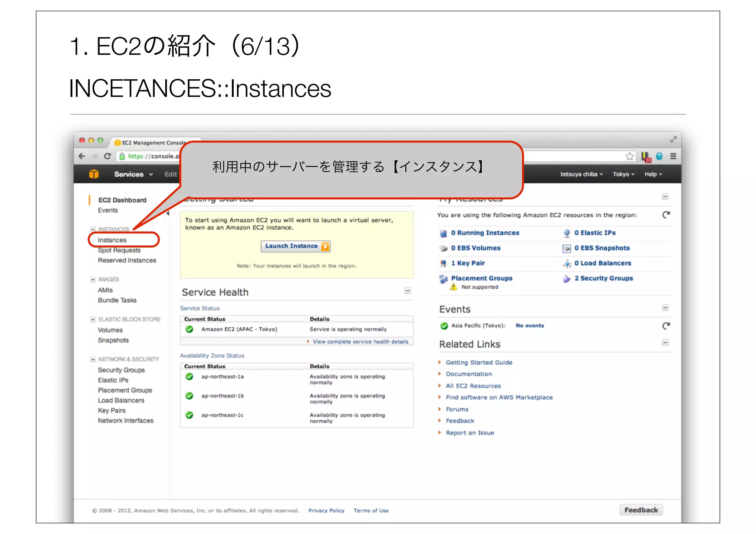This screenshot has width=756, height=534.
Task: Open the Terms of Use link
Action: coord(371,511)
